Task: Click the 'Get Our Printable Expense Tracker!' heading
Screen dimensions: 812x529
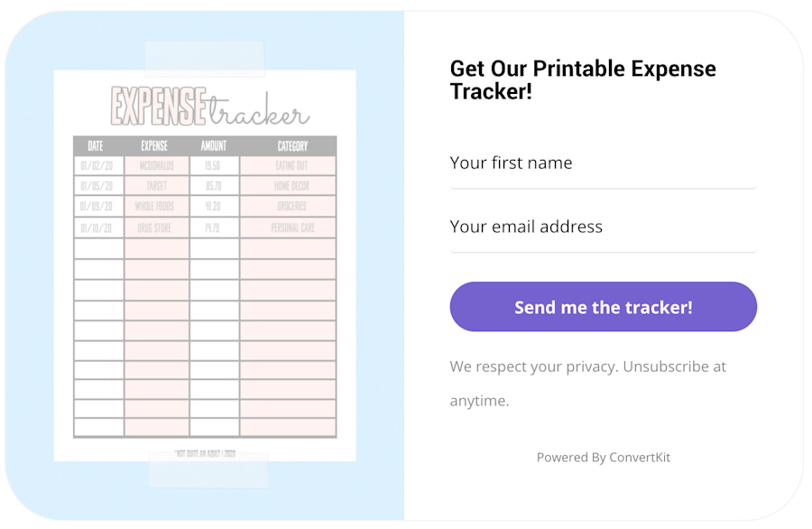Action: pos(583,79)
